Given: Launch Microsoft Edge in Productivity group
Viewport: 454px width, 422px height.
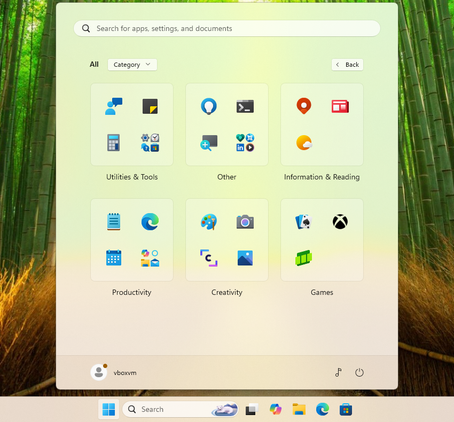Looking at the screenshot, I should (150, 222).
